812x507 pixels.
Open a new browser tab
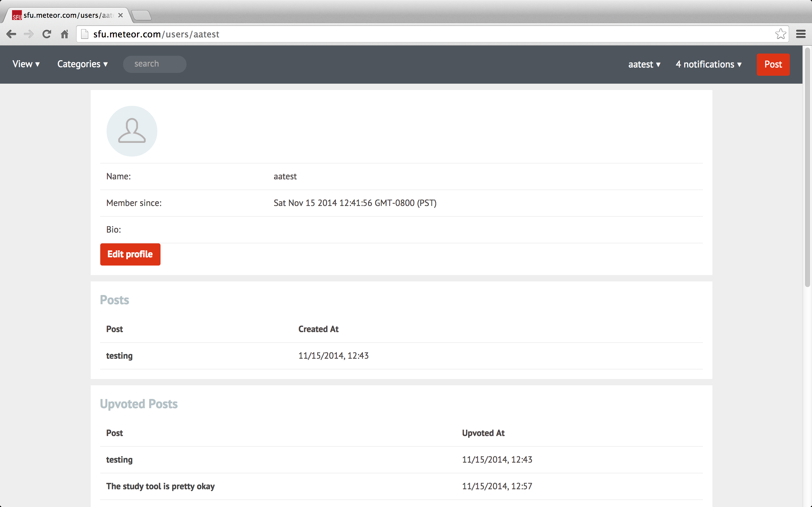click(141, 16)
